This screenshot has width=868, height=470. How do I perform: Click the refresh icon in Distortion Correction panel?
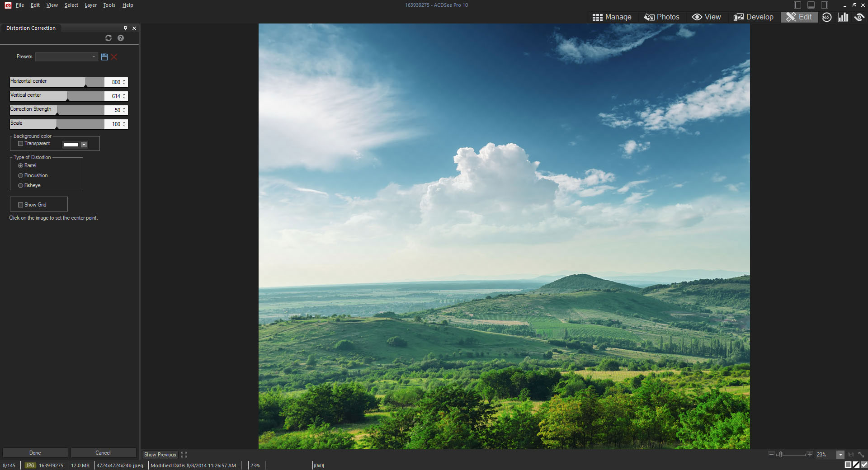[108, 38]
